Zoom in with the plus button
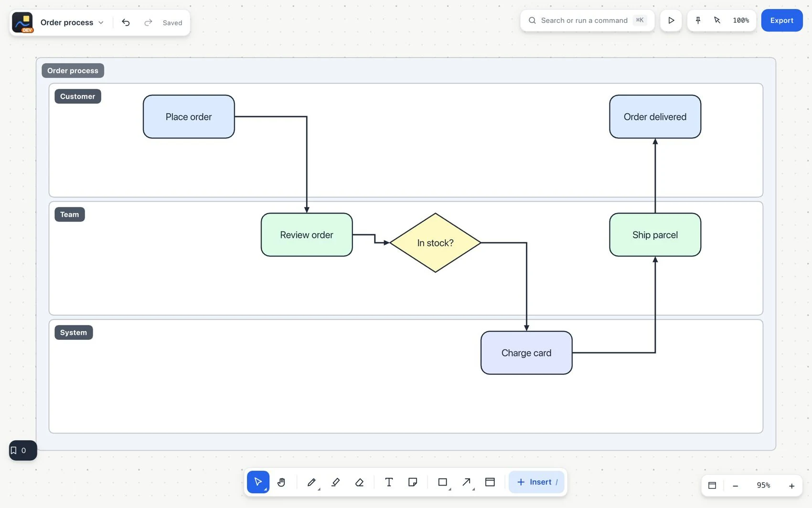 791,486
